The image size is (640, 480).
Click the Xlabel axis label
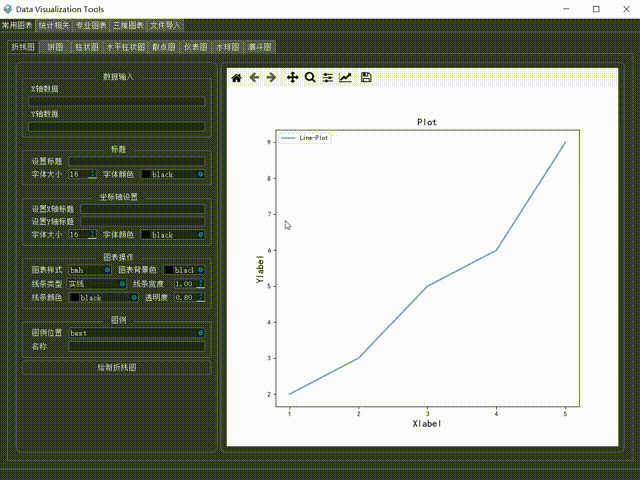coord(427,424)
